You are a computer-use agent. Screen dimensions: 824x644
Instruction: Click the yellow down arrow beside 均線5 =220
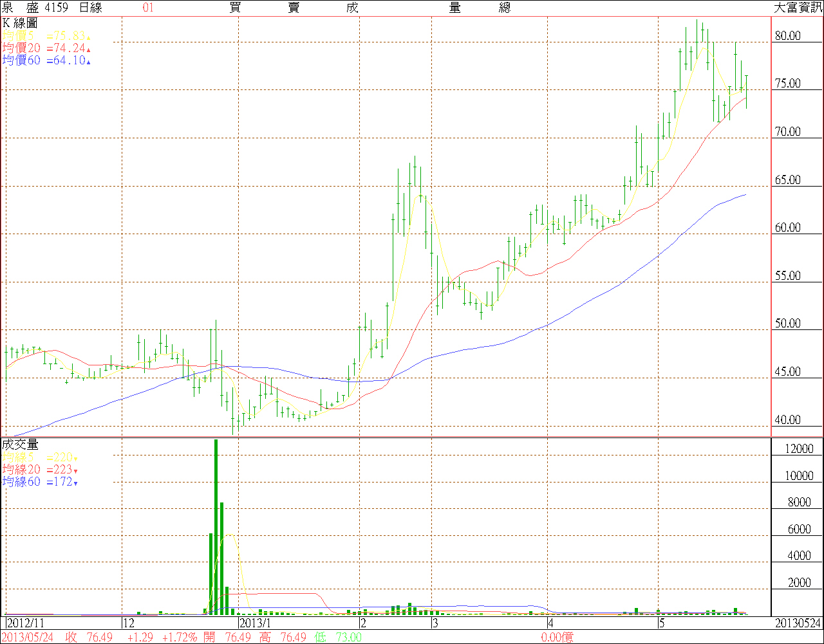[75, 459]
